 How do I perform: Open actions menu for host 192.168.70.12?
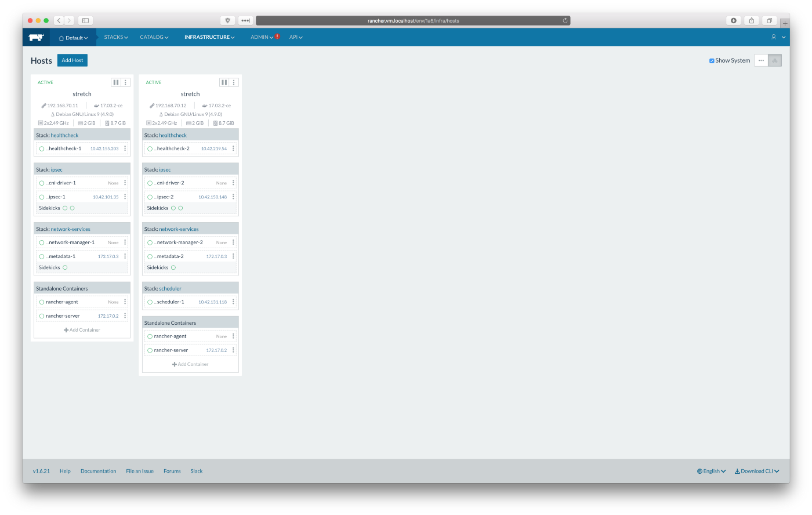click(234, 82)
